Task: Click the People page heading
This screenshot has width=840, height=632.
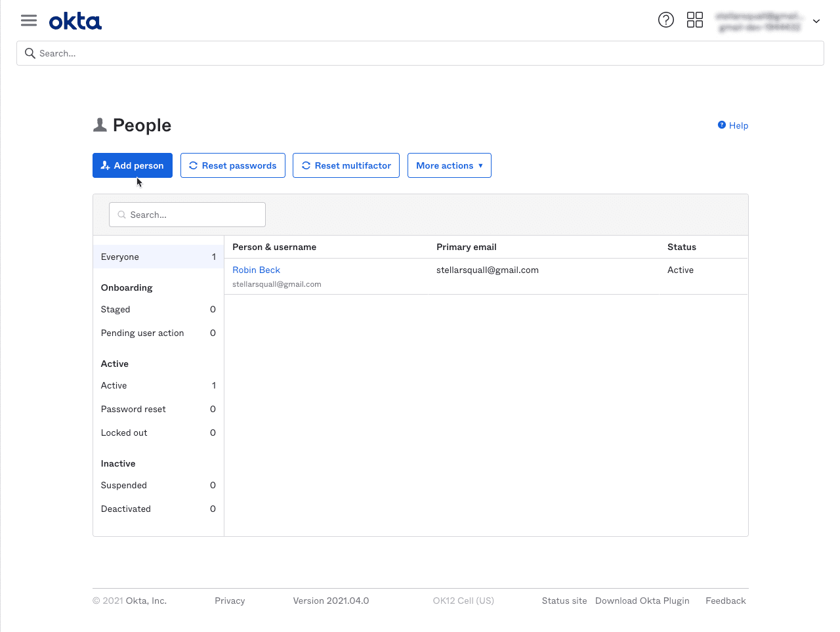Action: pyautogui.click(x=142, y=125)
